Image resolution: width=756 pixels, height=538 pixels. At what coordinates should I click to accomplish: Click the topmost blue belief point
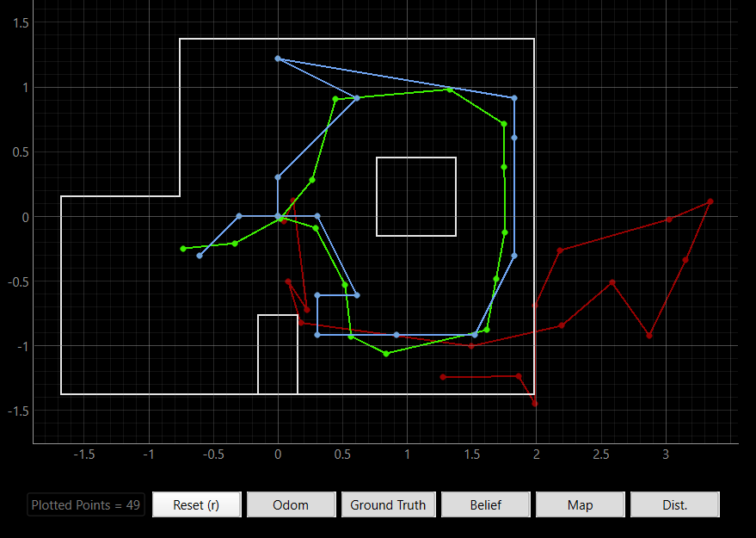(278, 59)
